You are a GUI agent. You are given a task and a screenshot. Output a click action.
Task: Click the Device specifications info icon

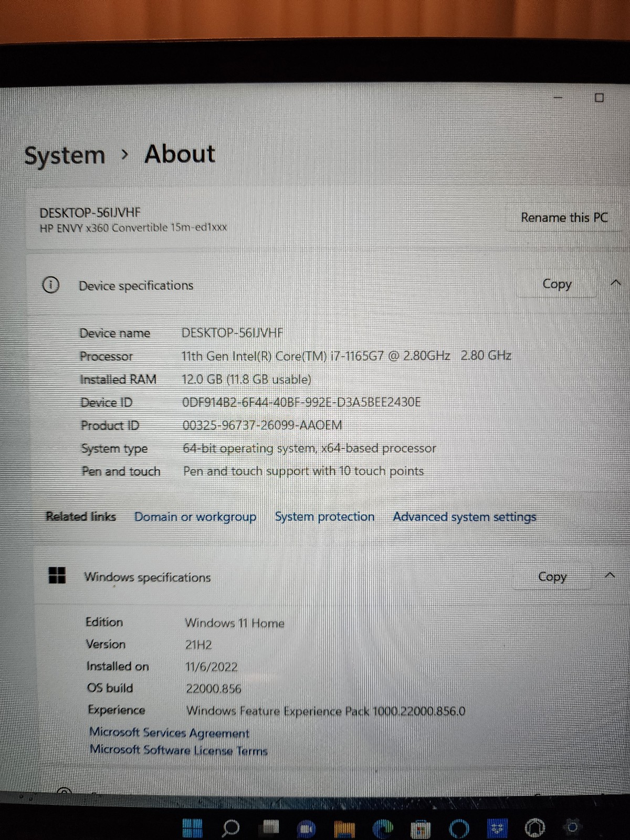point(50,285)
